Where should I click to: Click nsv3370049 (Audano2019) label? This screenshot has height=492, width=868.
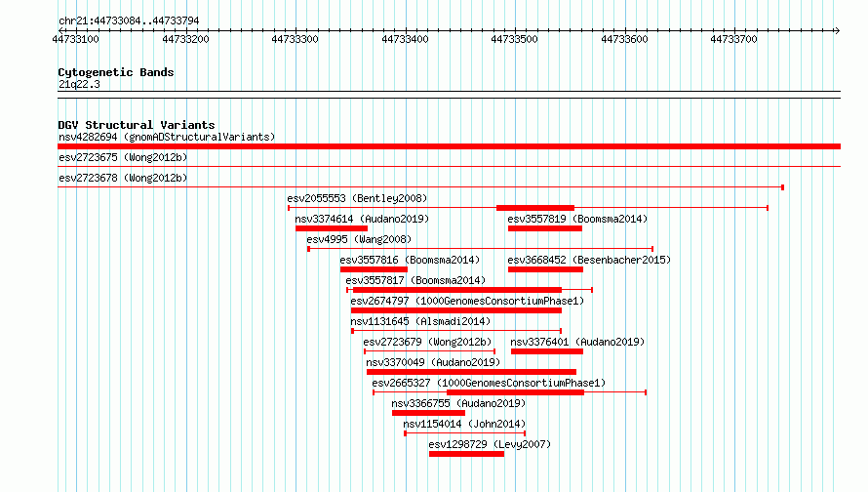(x=433, y=362)
